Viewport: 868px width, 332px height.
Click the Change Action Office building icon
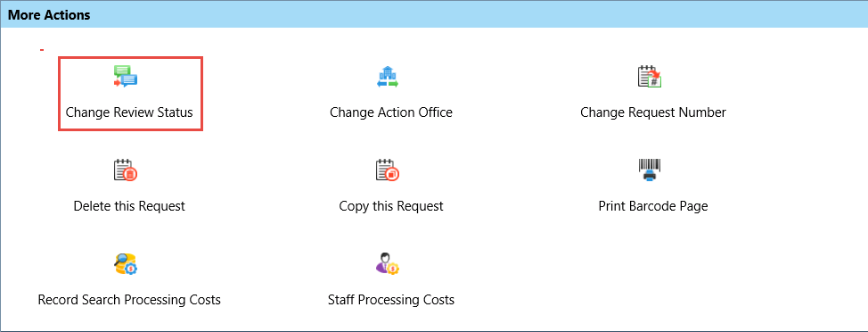388,77
